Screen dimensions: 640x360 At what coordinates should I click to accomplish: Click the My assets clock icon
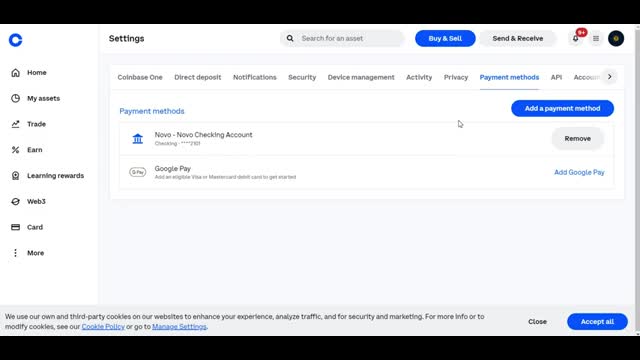(x=16, y=98)
